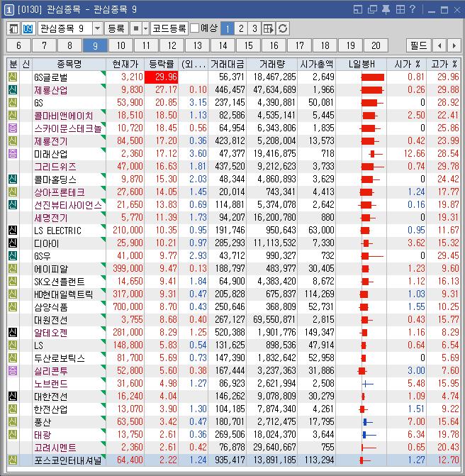Toggle the 예상 checkbox
This screenshot has width=465, height=476.
[x=194, y=28]
